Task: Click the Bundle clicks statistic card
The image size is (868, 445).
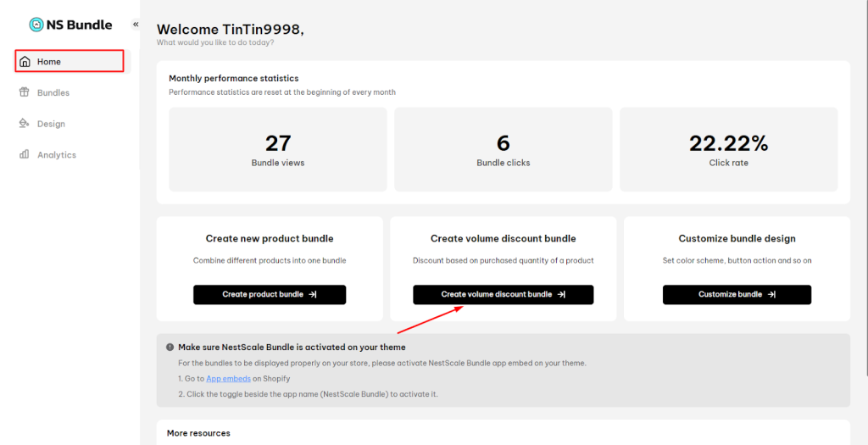Action: click(x=504, y=149)
